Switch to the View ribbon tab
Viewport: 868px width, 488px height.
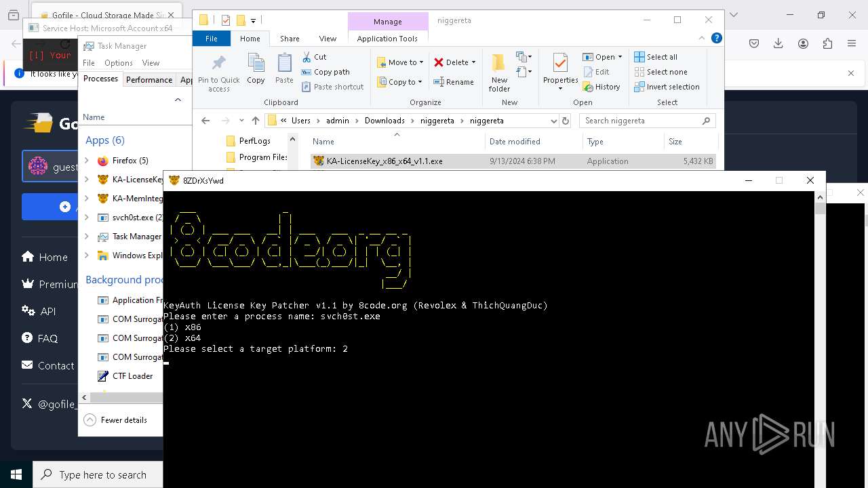click(x=328, y=39)
